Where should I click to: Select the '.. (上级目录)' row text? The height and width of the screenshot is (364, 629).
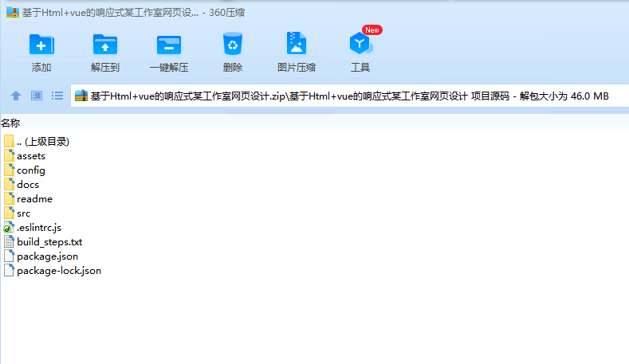click(x=43, y=142)
